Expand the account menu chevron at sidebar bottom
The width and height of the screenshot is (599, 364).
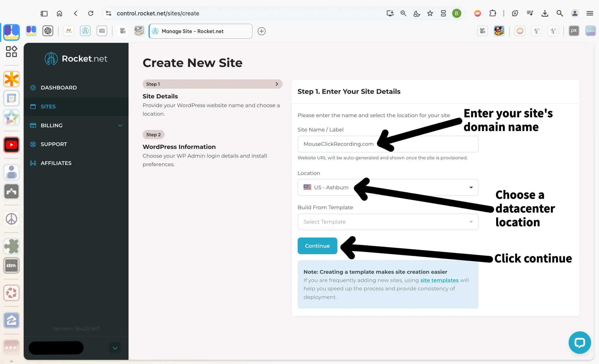click(x=115, y=348)
